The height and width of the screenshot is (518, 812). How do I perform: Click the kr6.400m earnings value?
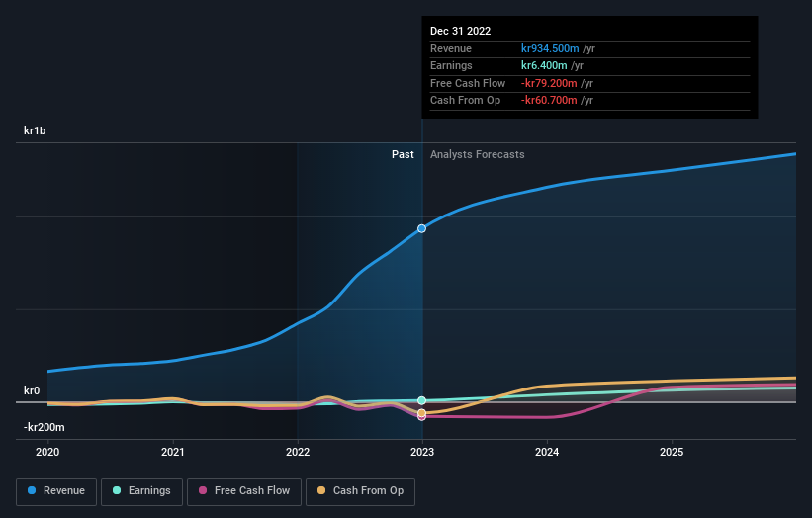point(544,65)
